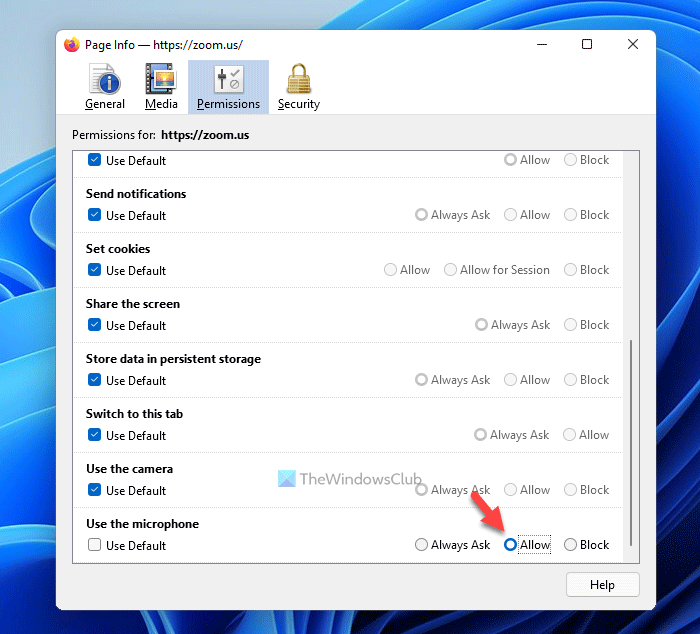Click the Firefox logo in the title bar
This screenshot has height=634, width=700.
coord(71,45)
